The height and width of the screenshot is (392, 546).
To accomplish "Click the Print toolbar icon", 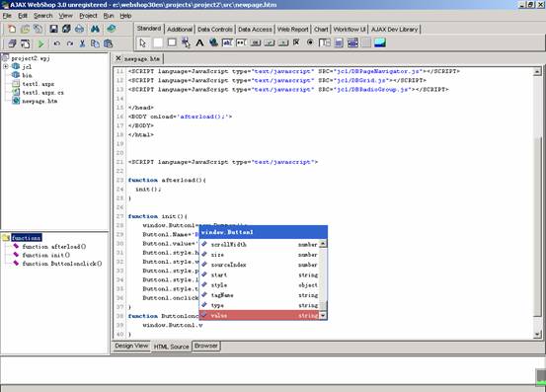I will pos(79,29).
